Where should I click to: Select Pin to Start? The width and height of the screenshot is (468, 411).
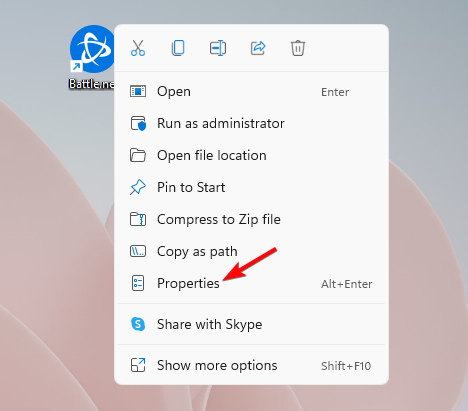[251, 187]
